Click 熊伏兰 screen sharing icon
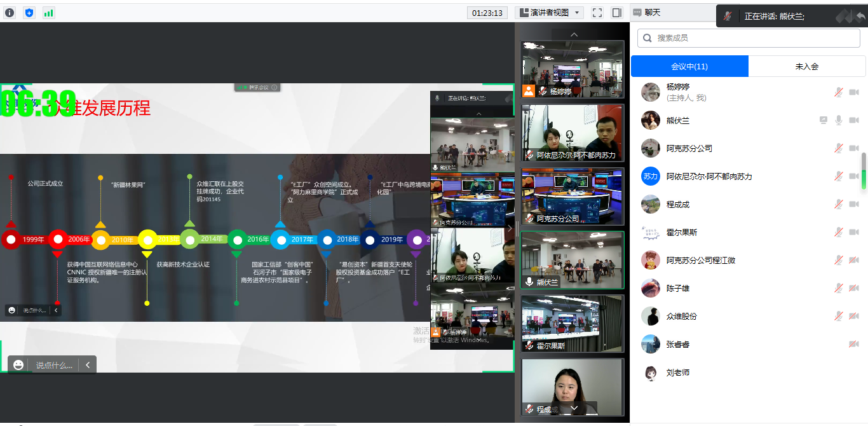 click(x=824, y=120)
